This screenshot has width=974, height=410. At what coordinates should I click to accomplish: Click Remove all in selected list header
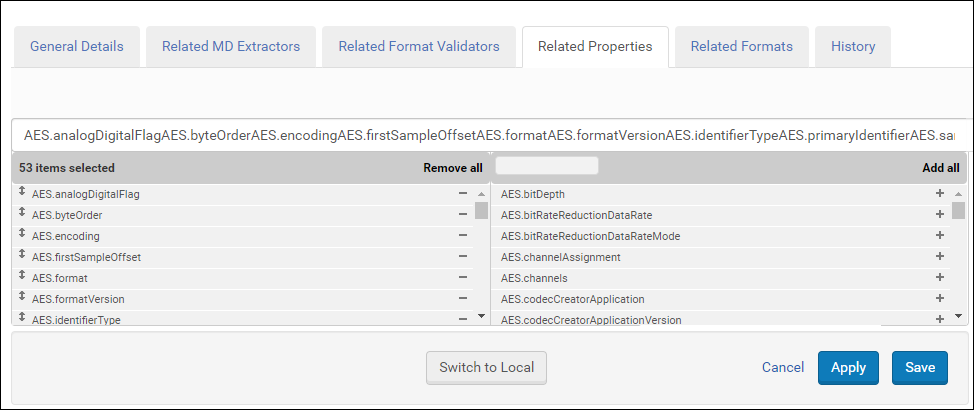[x=452, y=168]
